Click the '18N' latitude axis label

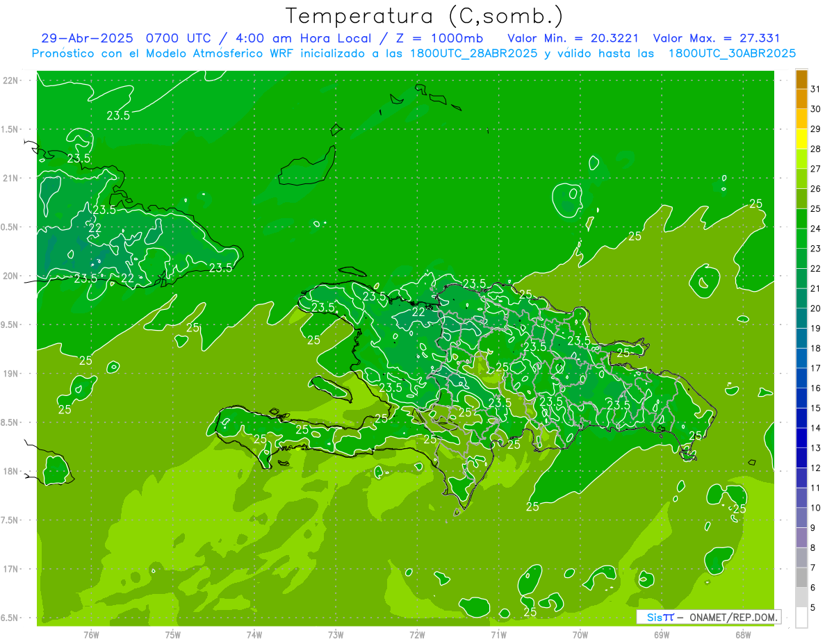pos(12,472)
